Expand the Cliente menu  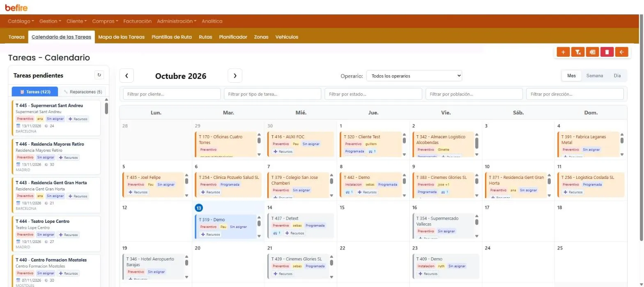[76, 21]
